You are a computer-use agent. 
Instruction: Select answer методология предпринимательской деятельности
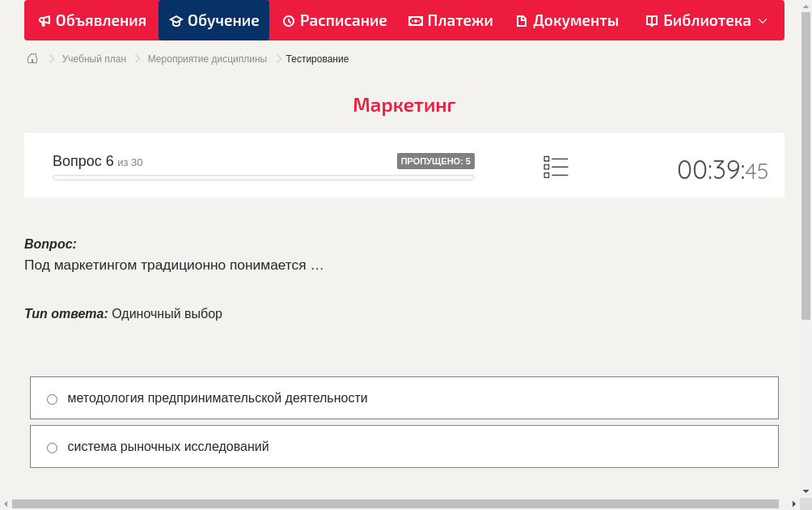[218, 397]
